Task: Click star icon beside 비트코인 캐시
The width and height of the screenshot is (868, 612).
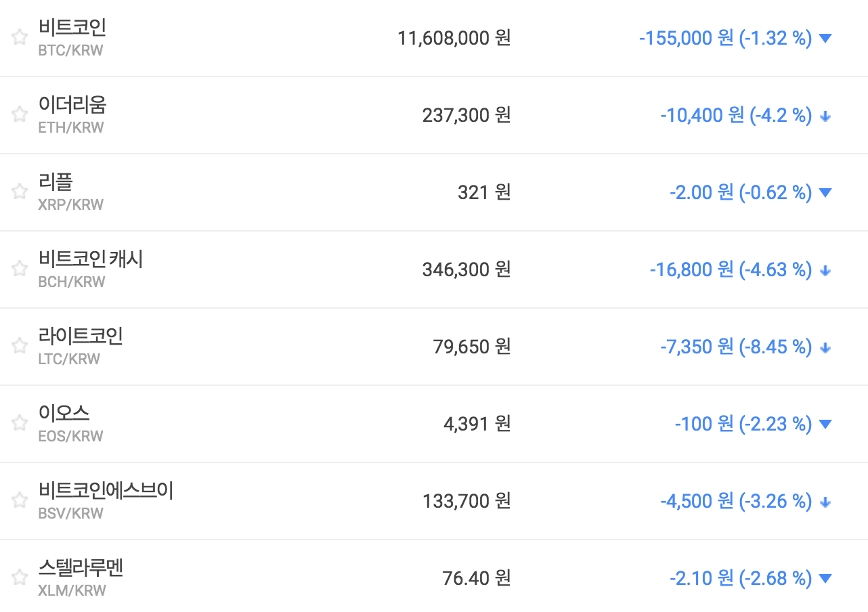Action: 20,269
